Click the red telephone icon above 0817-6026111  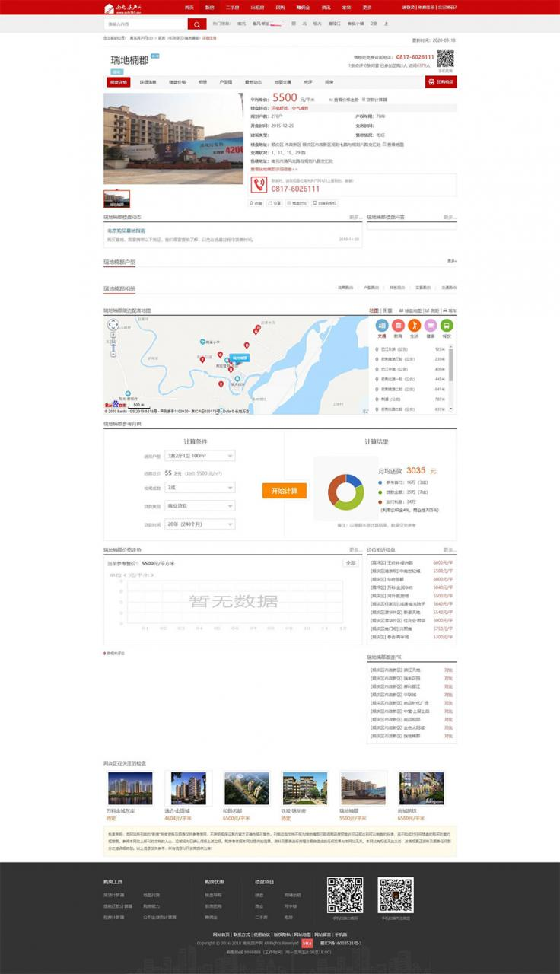click(x=259, y=185)
